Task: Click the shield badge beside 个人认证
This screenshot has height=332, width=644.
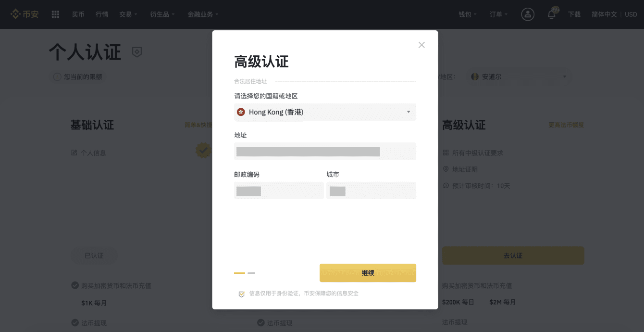Action: tap(137, 52)
